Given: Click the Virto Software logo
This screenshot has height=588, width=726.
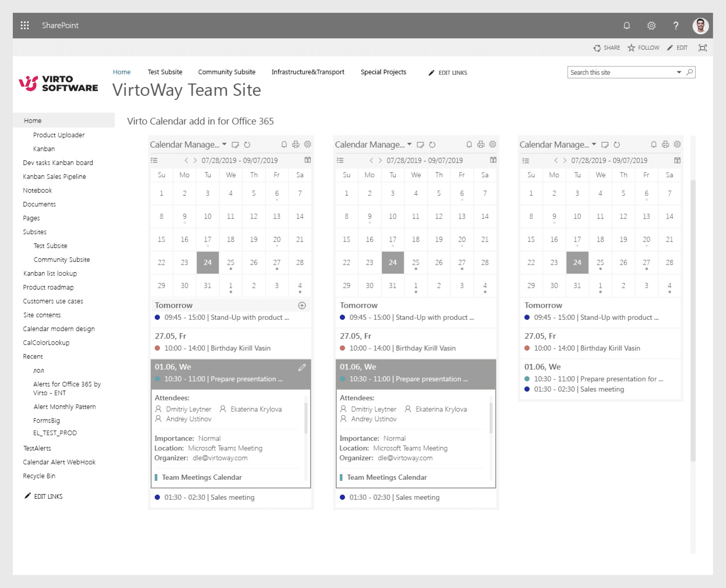Looking at the screenshot, I should [x=58, y=83].
